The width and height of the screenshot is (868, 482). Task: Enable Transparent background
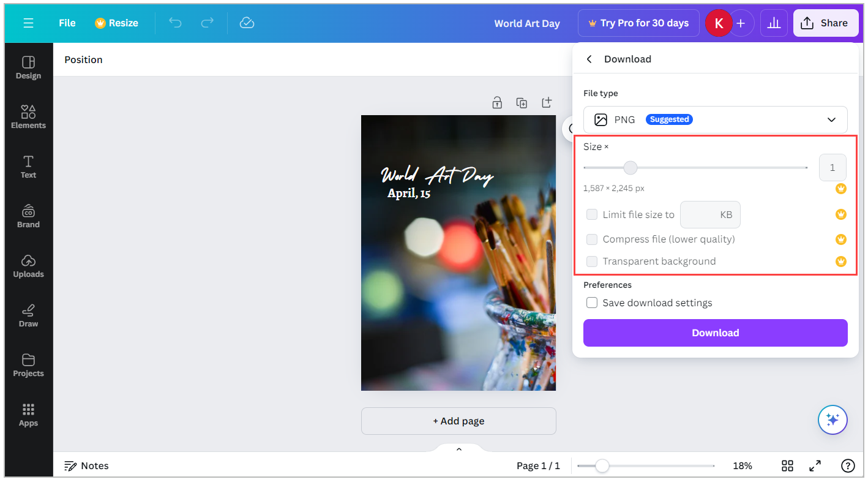(592, 261)
